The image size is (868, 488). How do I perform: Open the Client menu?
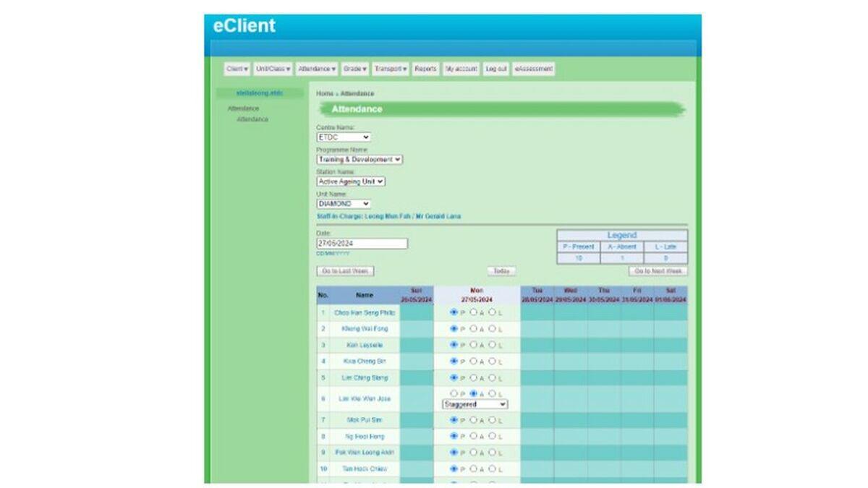point(237,69)
